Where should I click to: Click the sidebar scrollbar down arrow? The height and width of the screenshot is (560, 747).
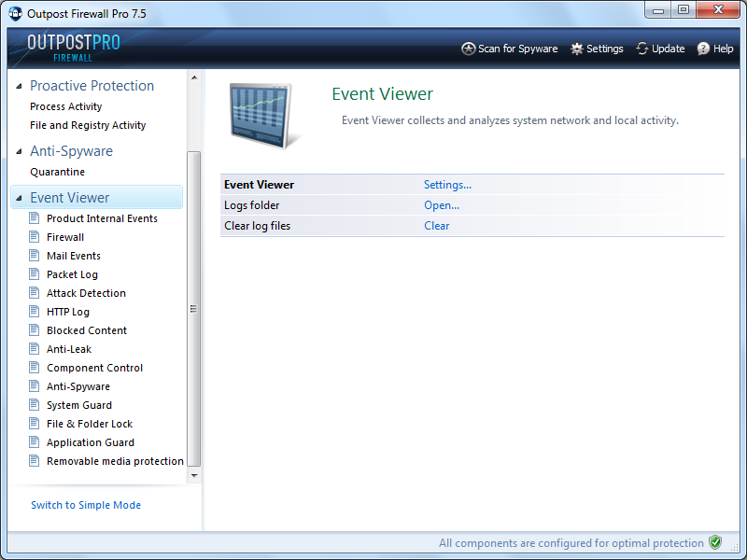194,475
